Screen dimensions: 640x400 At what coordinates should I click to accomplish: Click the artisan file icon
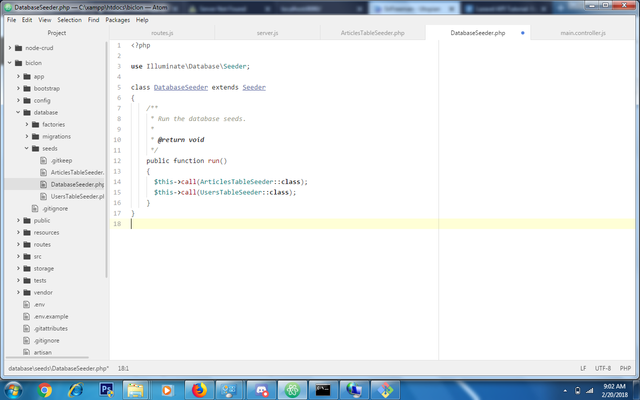(x=27, y=352)
